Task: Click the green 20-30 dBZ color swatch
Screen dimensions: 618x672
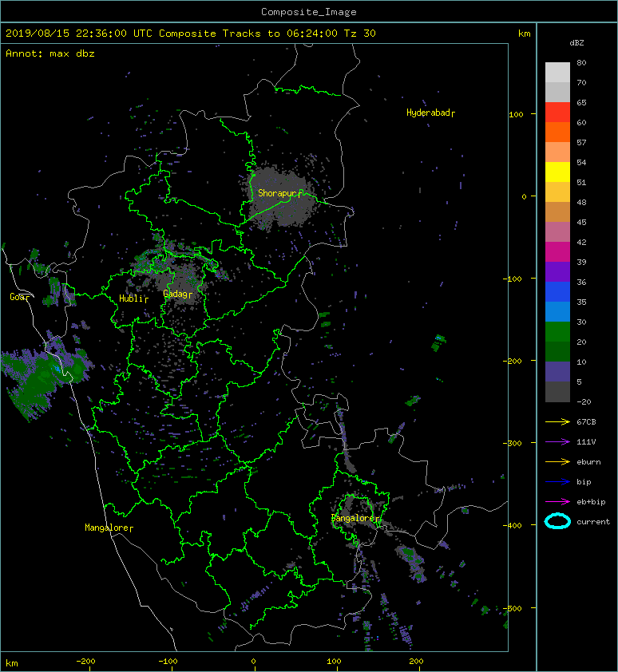Action: click(x=557, y=332)
